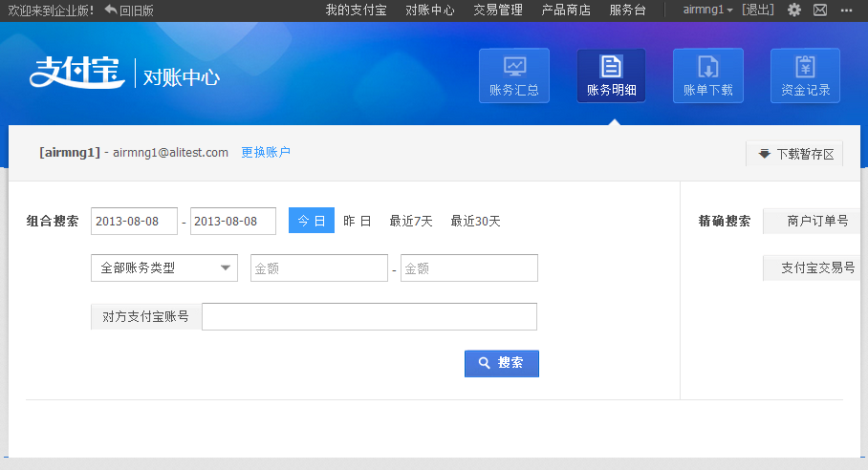Open the 资金记录 fund records tab
This screenshot has height=470, width=868.
[806, 75]
